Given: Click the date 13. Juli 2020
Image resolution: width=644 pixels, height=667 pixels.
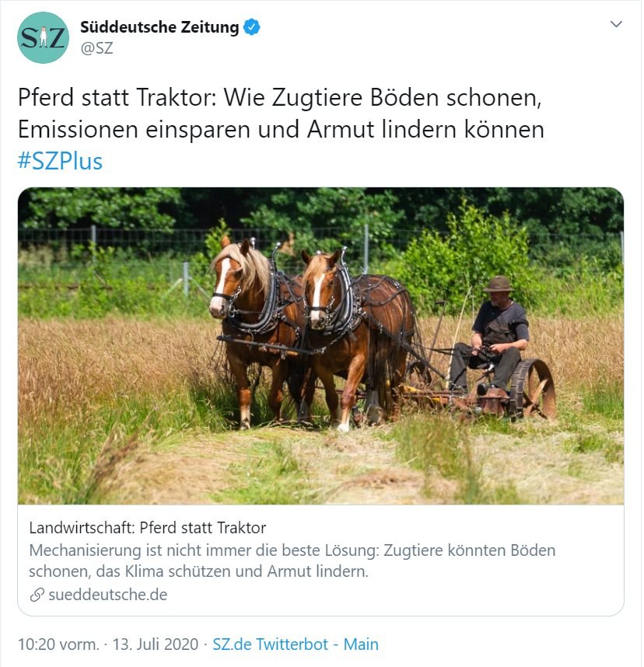Looking at the screenshot, I should (156, 644).
